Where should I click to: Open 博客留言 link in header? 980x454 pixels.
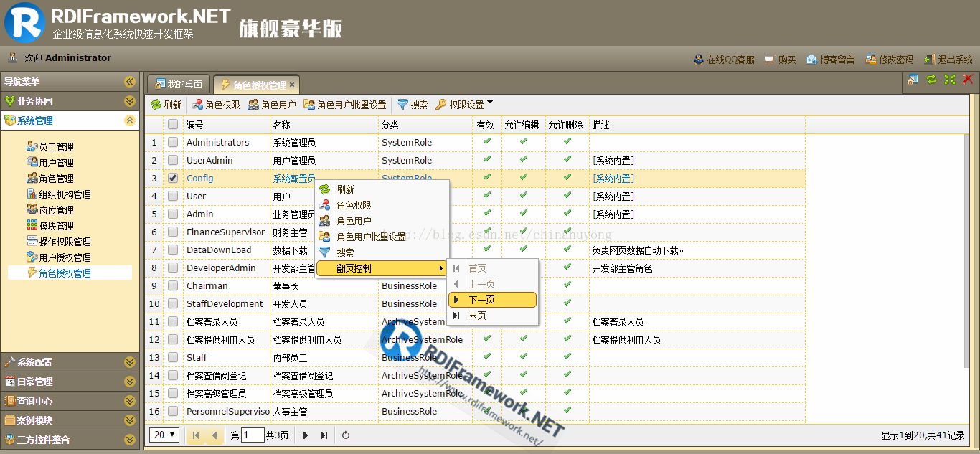click(x=830, y=60)
